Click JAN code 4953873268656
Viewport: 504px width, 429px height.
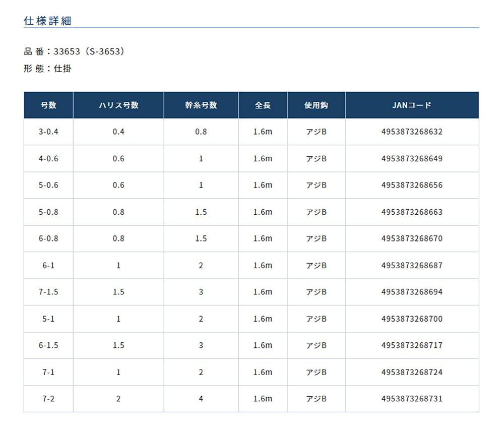click(412, 185)
